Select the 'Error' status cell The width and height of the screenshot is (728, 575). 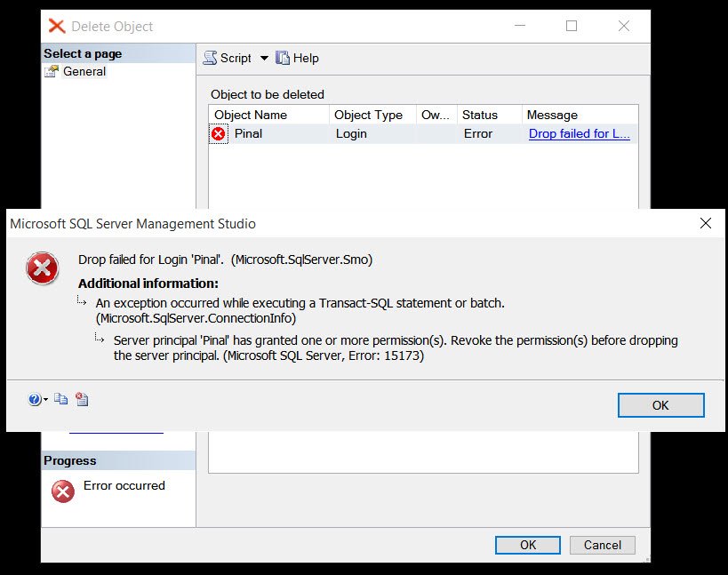click(x=477, y=133)
